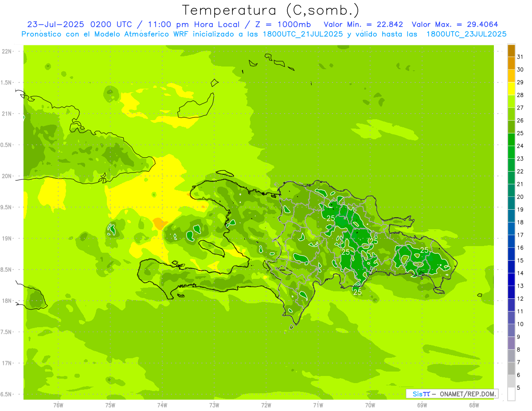
Task: Click the legend value 12
Action: (x=520, y=299)
